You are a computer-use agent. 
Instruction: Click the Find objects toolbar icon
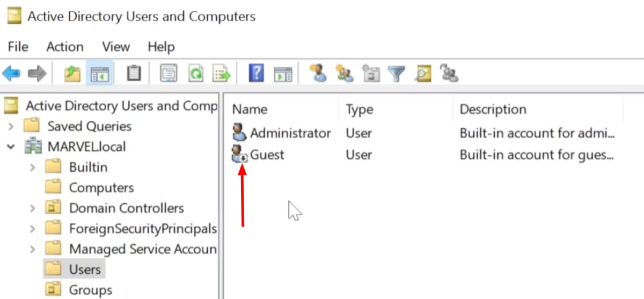[423, 73]
